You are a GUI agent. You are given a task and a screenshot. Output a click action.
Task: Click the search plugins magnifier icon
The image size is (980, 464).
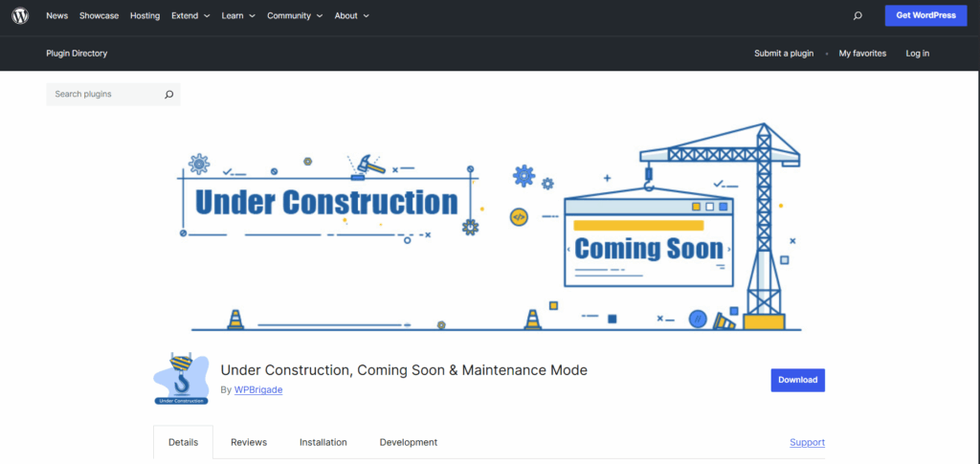coord(168,95)
